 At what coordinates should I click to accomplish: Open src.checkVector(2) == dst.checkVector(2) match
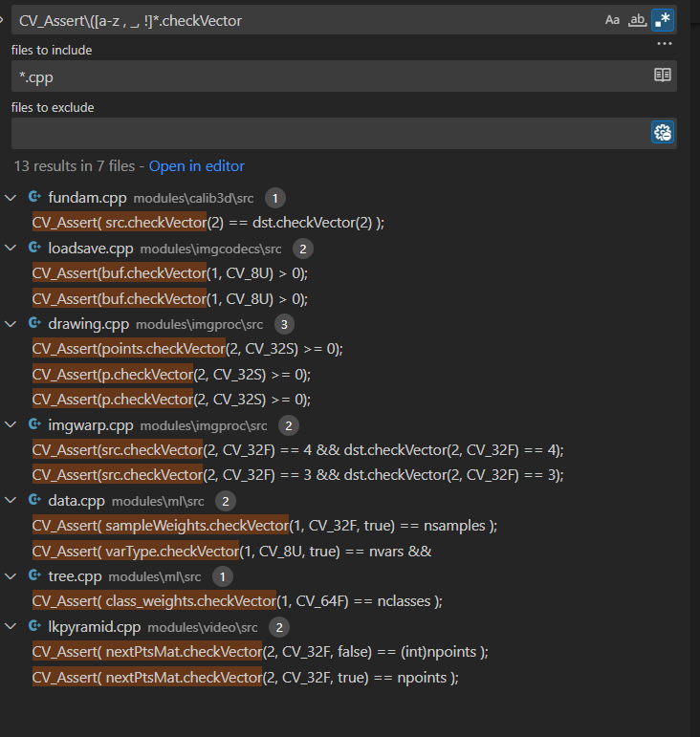[208, 223]
